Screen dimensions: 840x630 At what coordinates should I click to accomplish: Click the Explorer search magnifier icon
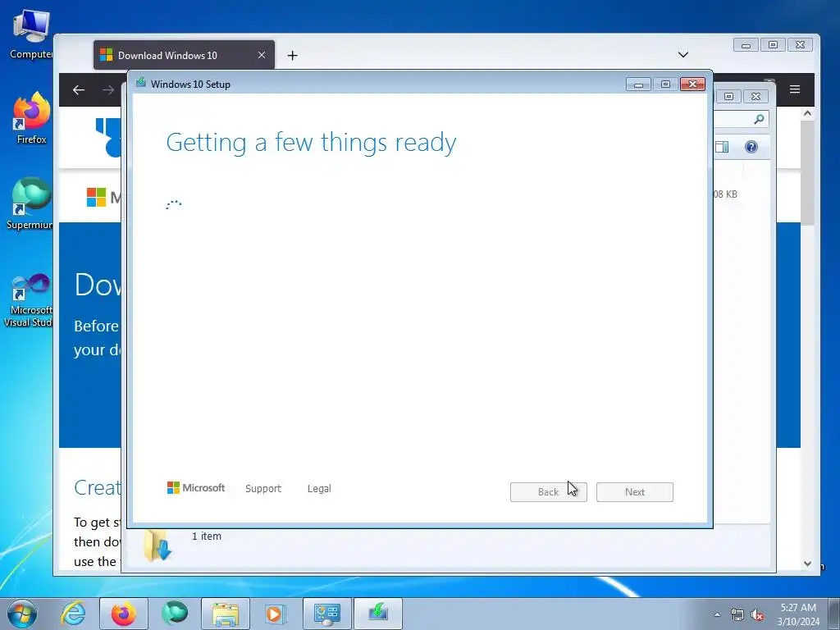pos(759,120)
